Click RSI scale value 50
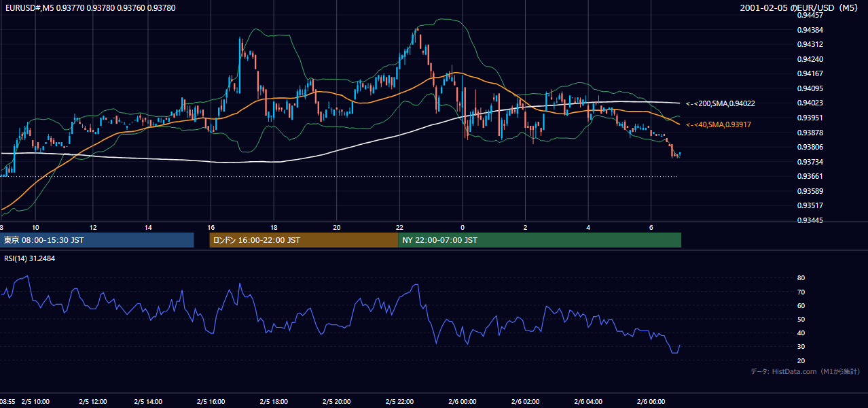 click(801, 319)
